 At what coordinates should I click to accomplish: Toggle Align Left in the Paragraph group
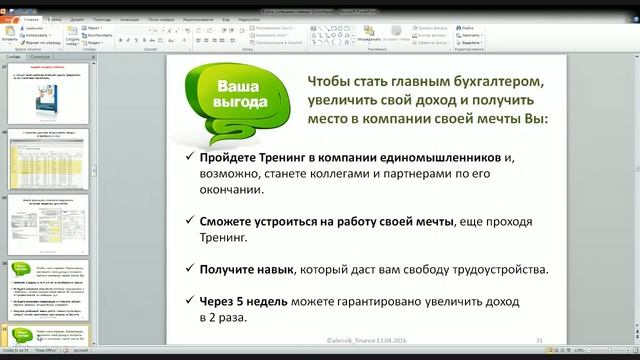coord(198,40)
